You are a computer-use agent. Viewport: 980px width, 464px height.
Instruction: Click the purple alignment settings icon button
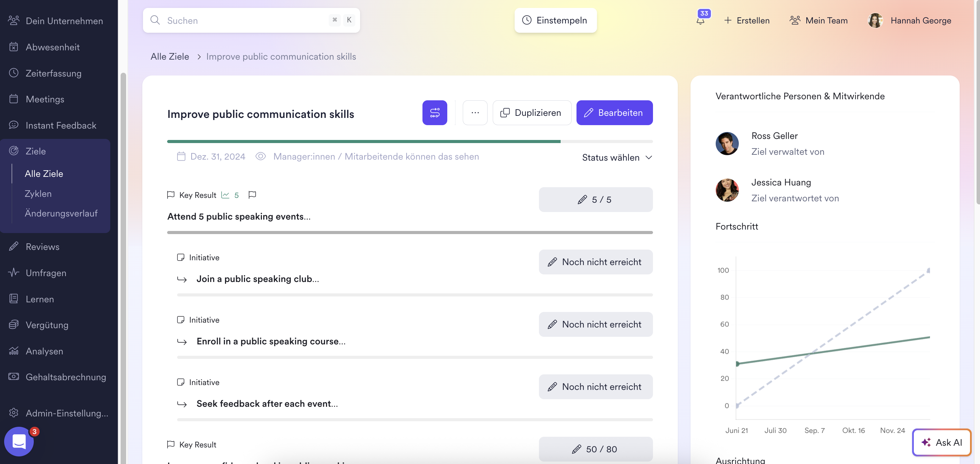(435, 113)
